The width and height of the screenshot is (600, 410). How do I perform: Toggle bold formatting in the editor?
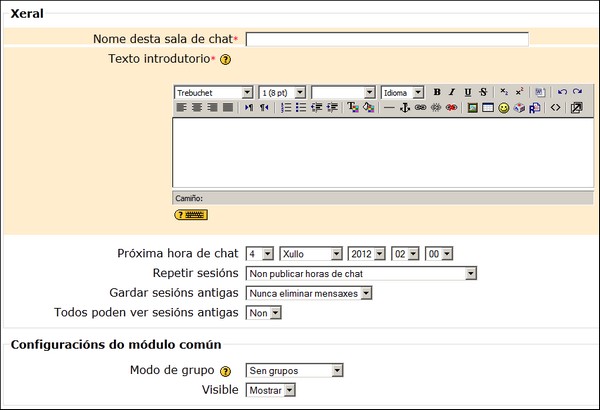coord(437,92)
